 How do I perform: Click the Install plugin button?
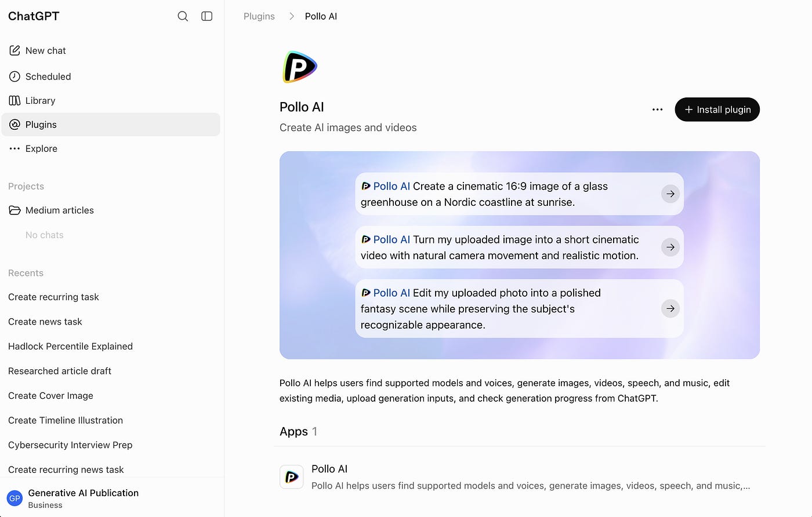717,110
